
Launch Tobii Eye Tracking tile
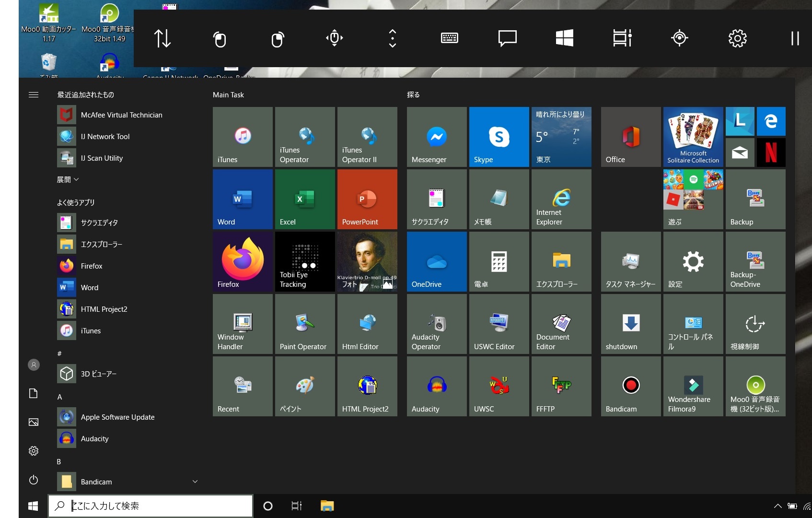coord(305,261)
